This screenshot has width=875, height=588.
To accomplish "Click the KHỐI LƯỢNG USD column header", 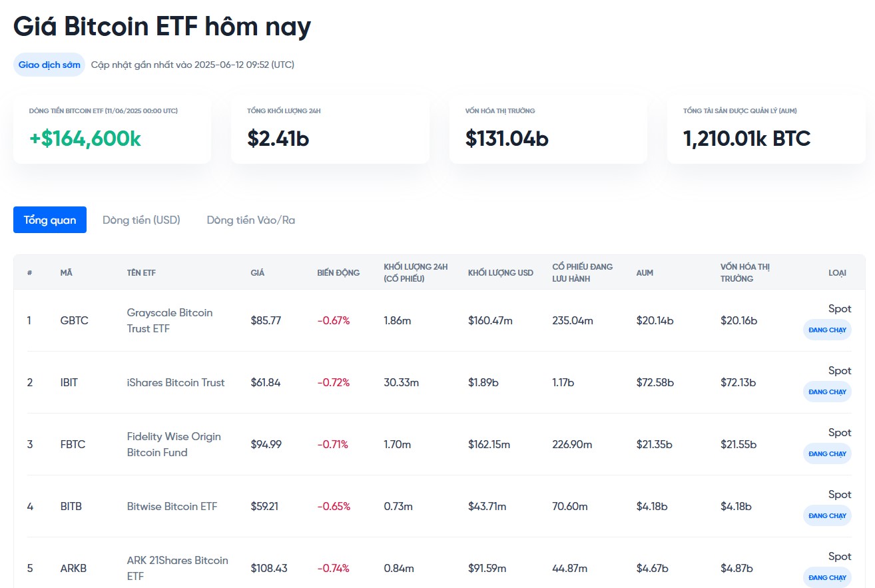I will tap(501, 272).
